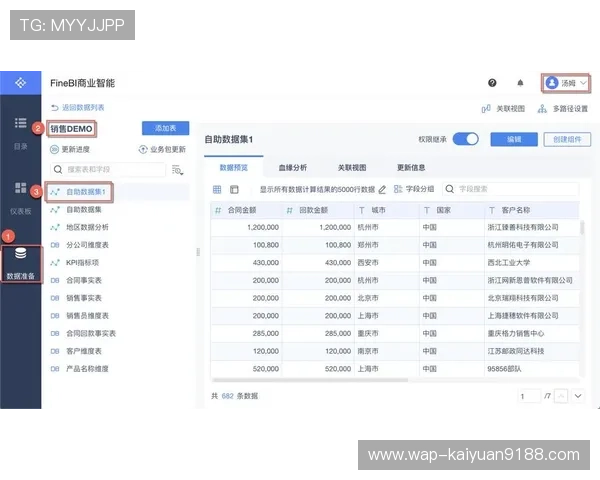600x480 pixels.
Task: Click the 国家 column header
Action: (452, 210)
